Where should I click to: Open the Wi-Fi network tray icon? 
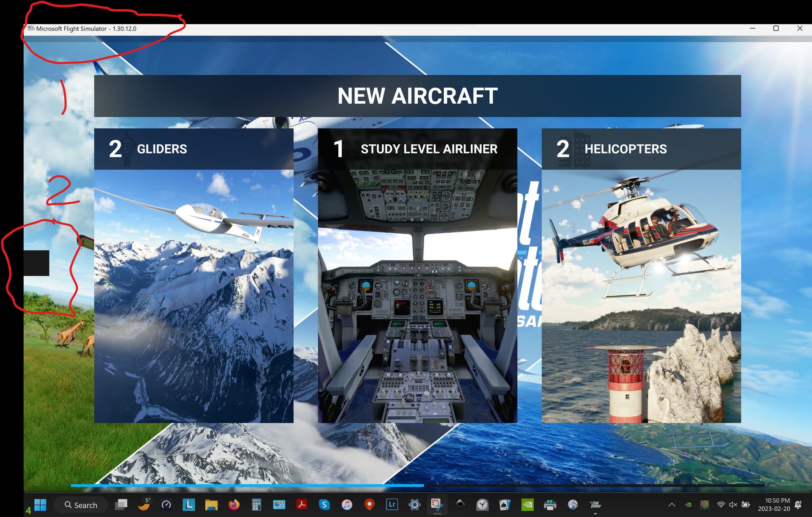(x=721, y=505)
